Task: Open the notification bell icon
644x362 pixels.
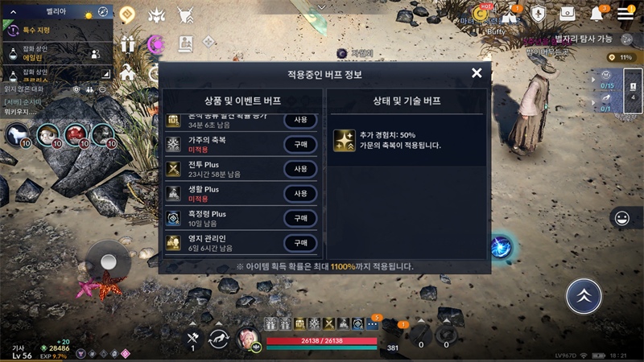Action: [x=597, y=14]
